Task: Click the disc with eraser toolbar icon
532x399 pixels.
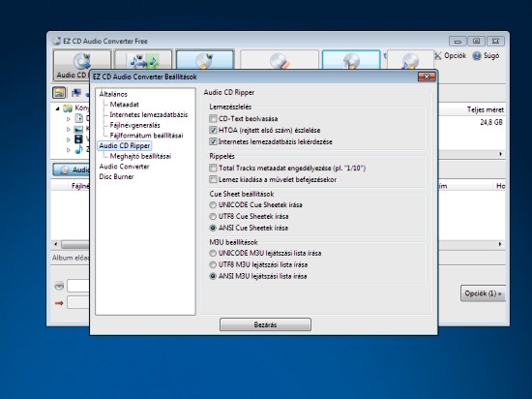Action: coord(280,60)
